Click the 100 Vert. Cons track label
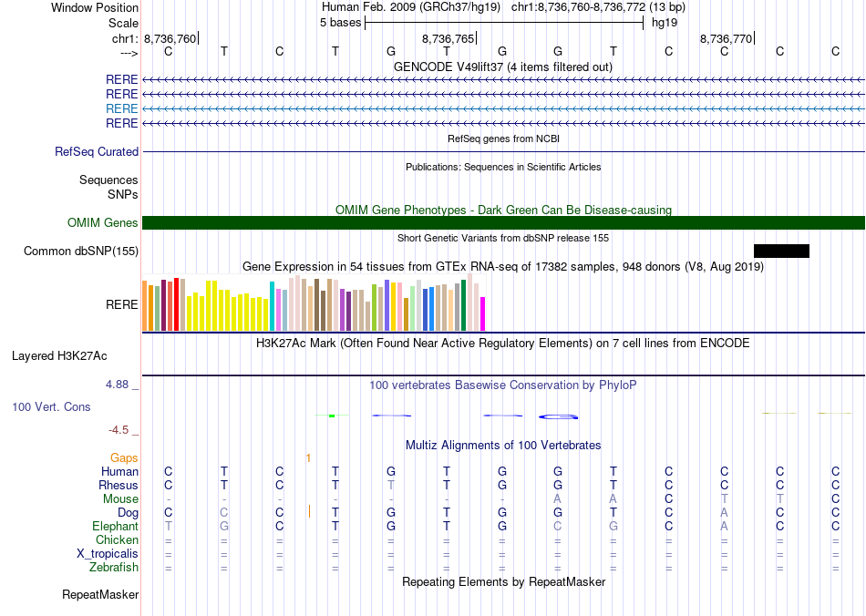 point(51,406)
